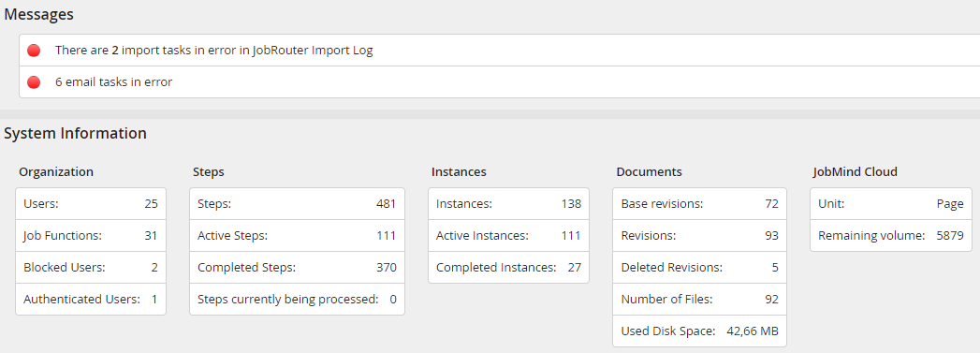The width and height of the screenshot is (980, 353).
Task: Click the red status icon beside email tasks message
Action: coord(34,81)
